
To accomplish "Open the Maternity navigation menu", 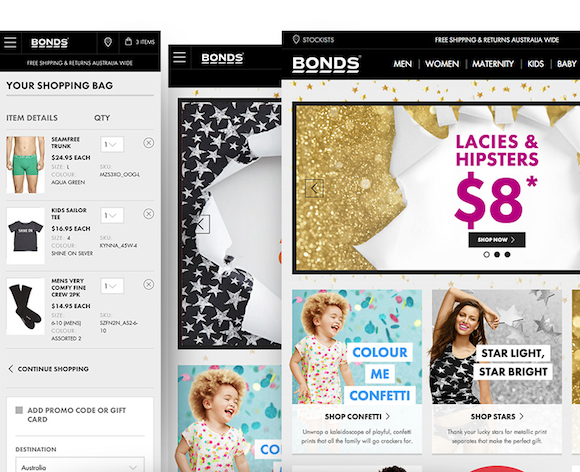I will click(x=493, y=64).
